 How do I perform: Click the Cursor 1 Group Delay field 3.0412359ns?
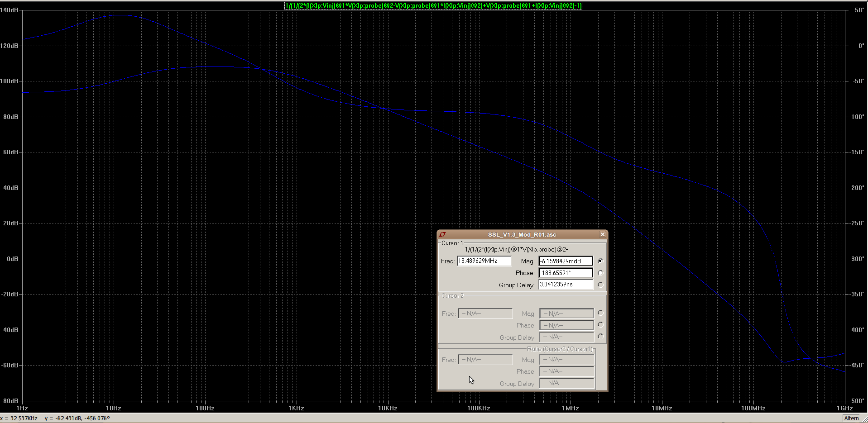coord(566,285)
